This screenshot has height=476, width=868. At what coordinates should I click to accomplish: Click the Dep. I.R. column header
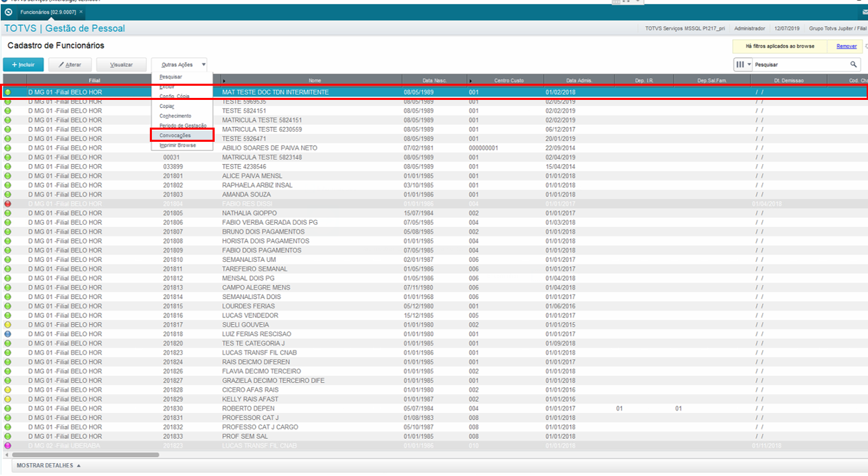(x=644, y=80)
